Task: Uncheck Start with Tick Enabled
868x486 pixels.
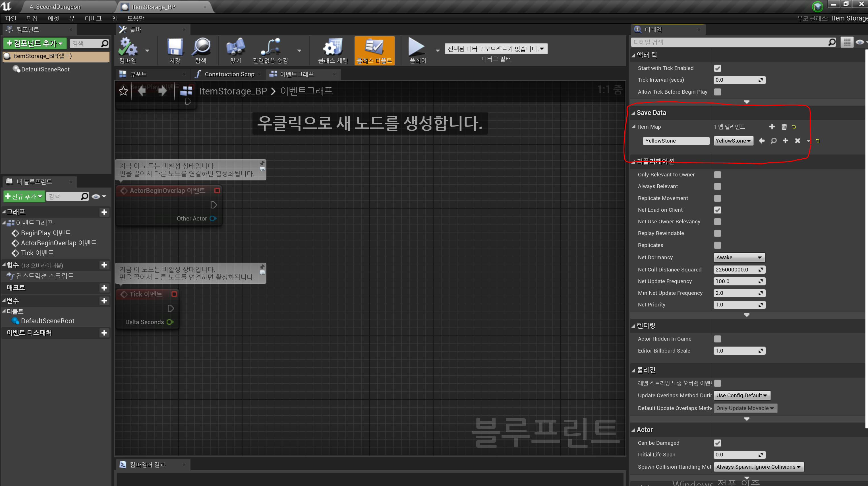Action: 717,68
